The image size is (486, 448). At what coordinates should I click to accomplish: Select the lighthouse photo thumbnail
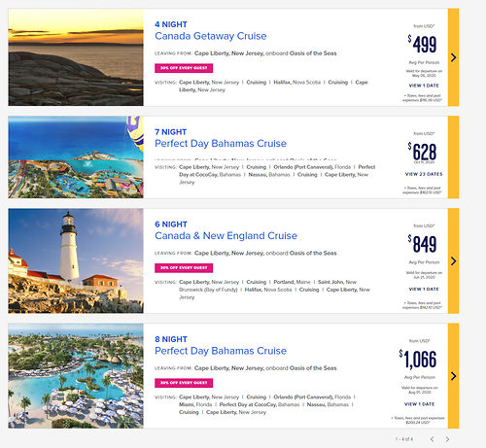click(x=76, y=260)
